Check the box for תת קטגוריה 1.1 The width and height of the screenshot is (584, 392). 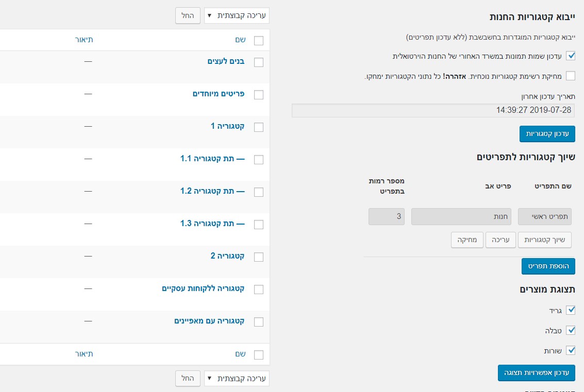pyautogui.click(x=258, y=159)
